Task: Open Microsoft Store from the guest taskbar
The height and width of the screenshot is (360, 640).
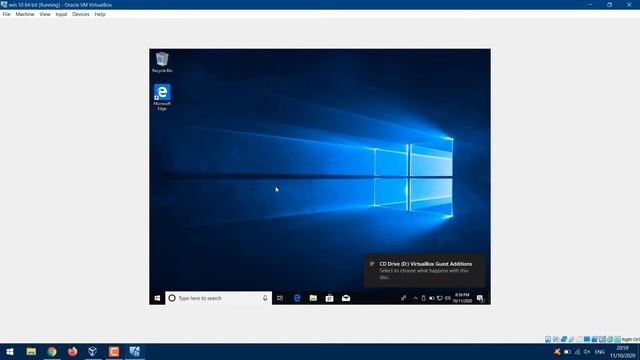Action: click(329, 298)
